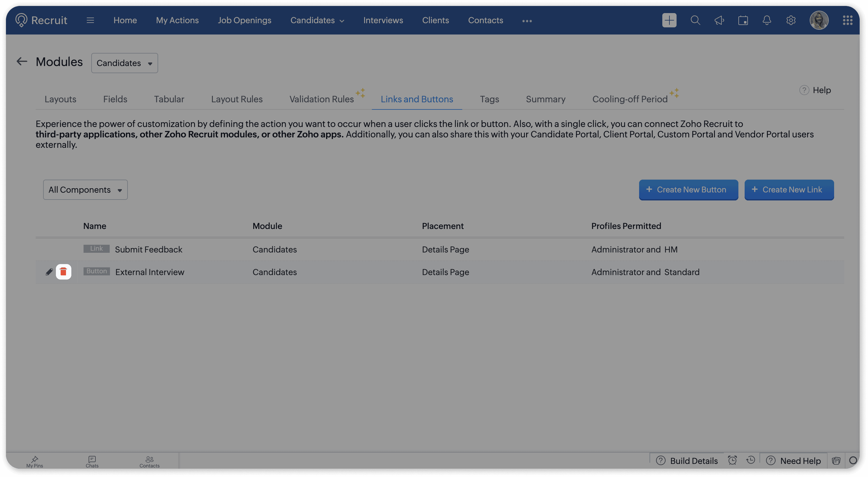The height and width of the screenshot is (477, 868).
Task: Open the Candidates module dropdown
Action: pos(124,63)
